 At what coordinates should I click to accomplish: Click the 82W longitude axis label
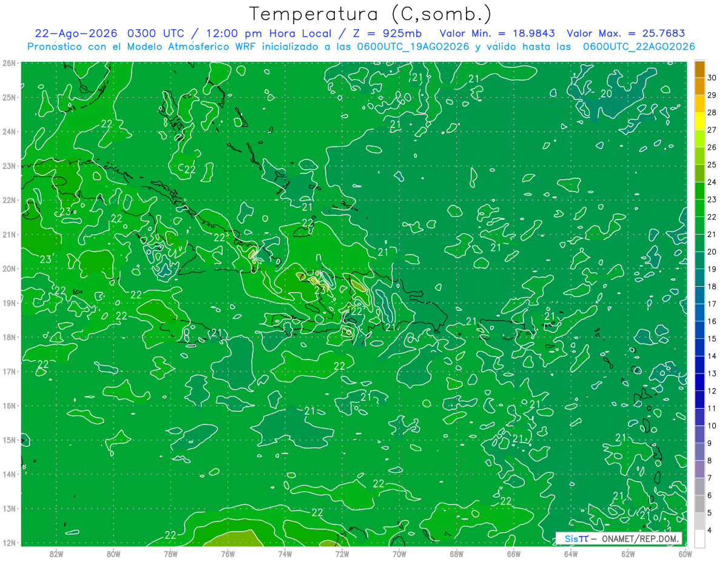pyautogui.click(x=56, y=554)
